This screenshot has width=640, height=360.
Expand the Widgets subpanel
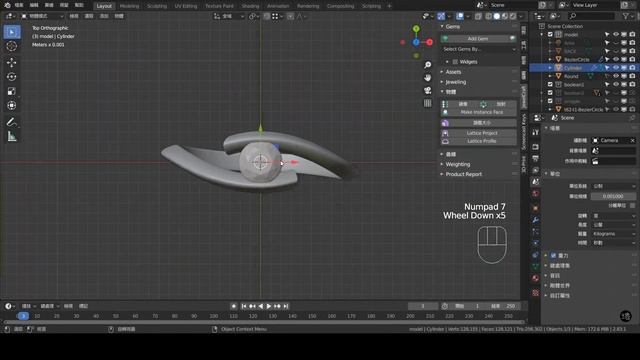tap(448, 62)
